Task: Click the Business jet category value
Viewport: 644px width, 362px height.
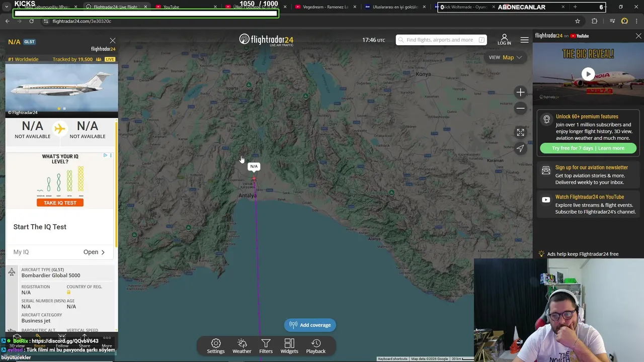Action: [36, 321]
